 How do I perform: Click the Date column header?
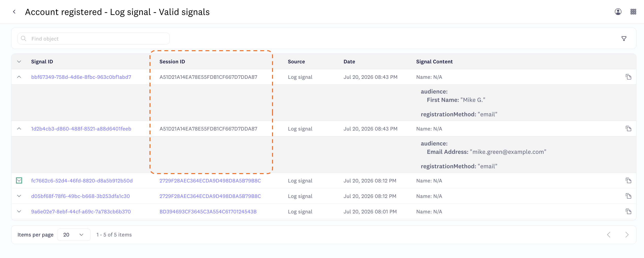(x=349, y=62)
